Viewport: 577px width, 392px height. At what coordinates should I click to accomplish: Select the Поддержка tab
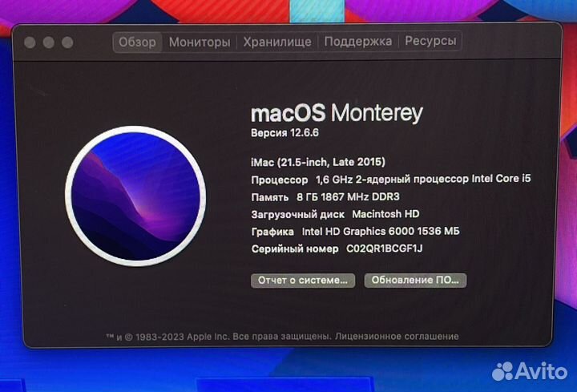(357, 41)
